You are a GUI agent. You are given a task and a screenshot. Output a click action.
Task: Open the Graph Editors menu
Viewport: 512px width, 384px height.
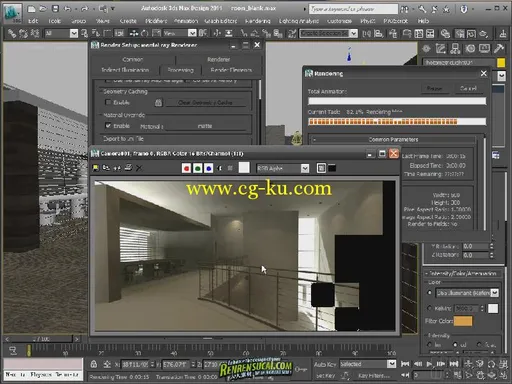point(221,21)
